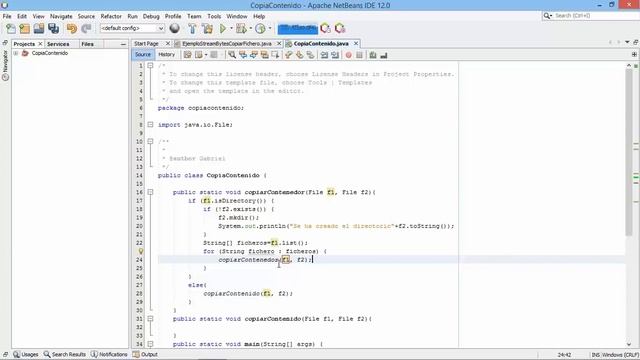The image size is (640, 360).
Task: Close the CopiaContenido.java tab
Action: (356, 43)
